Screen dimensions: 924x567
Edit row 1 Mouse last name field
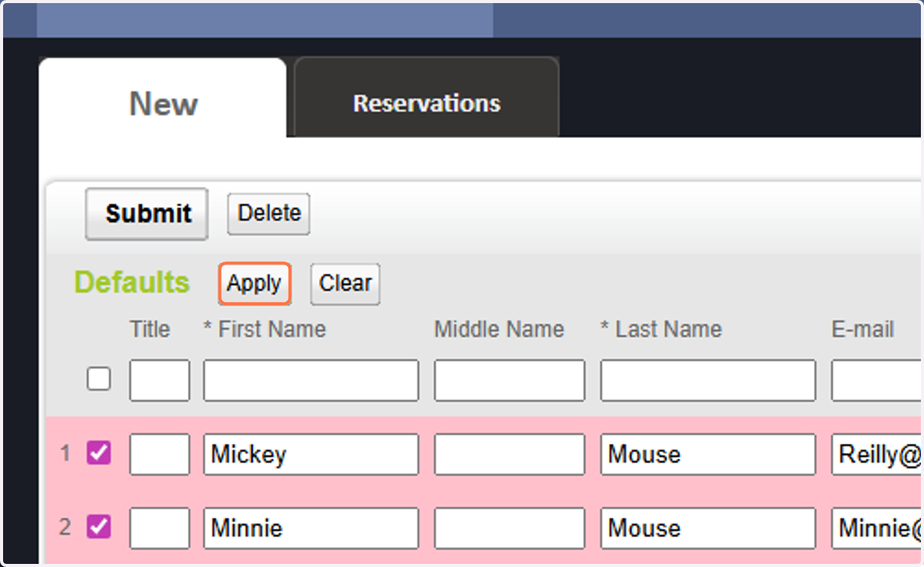coord(708,455)
